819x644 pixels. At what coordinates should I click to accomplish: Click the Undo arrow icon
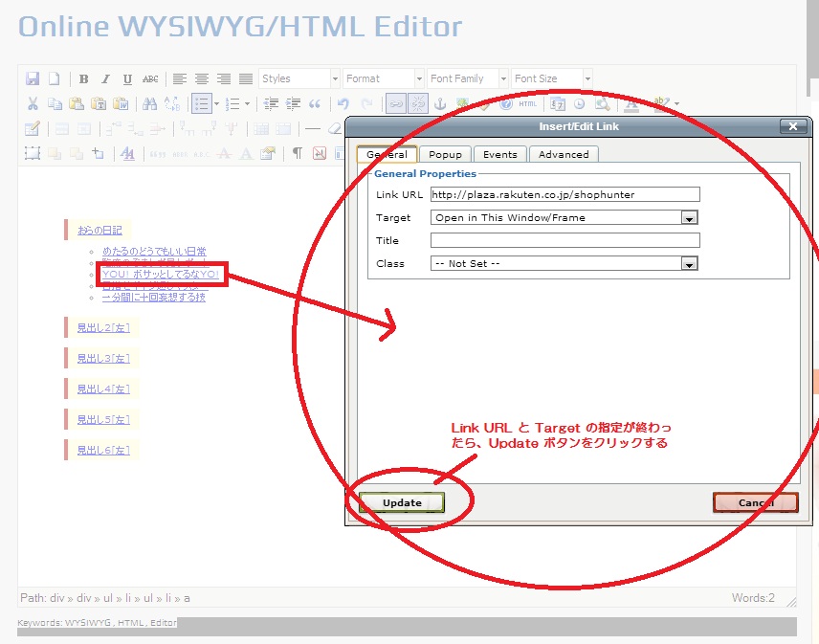click(343, 104)
